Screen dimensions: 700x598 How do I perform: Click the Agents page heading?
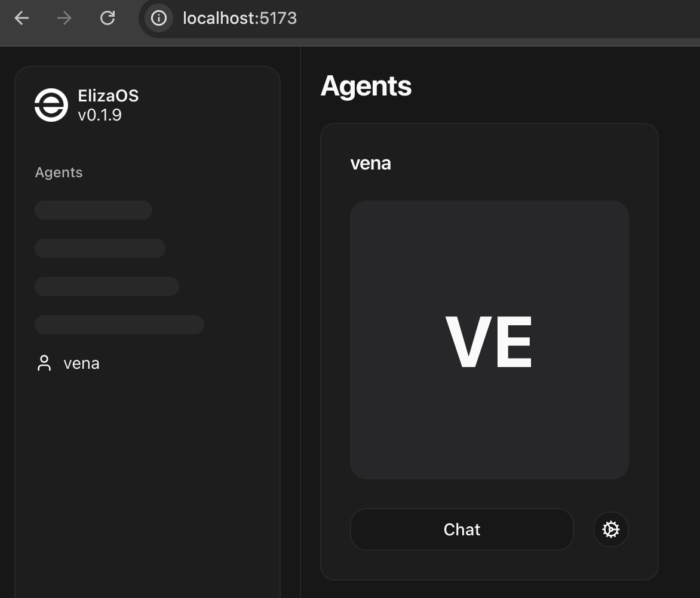coord(366,86)
